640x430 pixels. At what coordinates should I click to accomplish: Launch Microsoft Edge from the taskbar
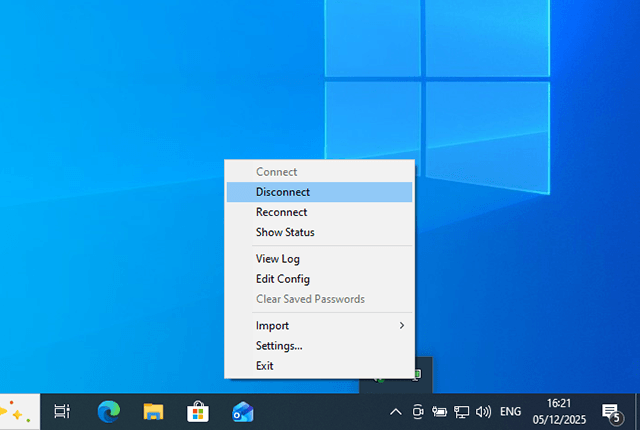(108, 411)
